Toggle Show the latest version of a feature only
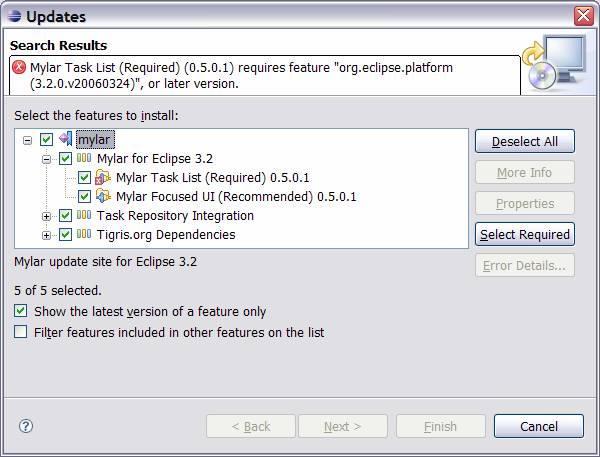 (x=21, y=311)
